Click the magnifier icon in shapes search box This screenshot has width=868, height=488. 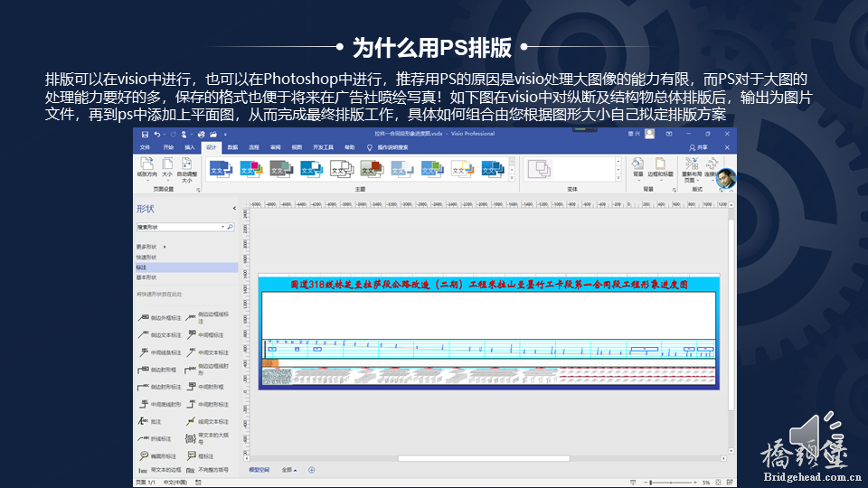tap(230, 227)
